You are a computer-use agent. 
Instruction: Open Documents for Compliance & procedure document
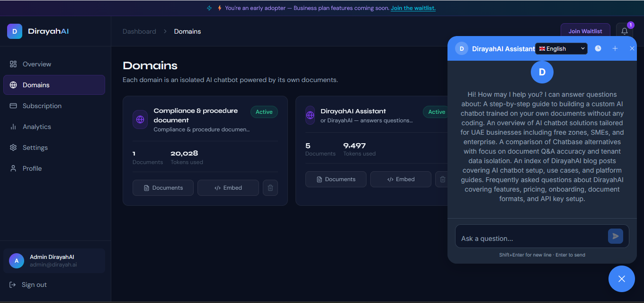(x=163, y=188)
